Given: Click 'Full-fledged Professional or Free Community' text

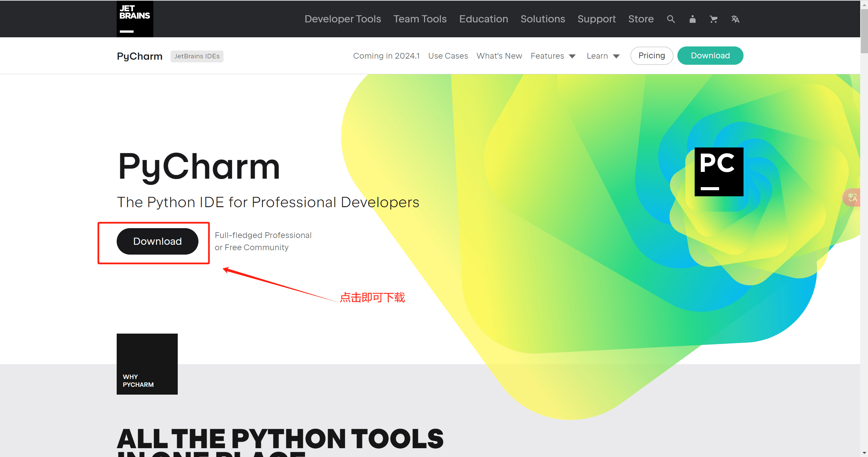Looking at the screenshot, I should coord(263,241).
